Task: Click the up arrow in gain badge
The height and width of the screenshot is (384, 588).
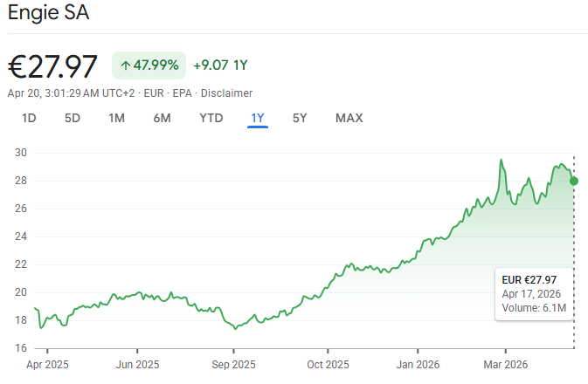Action: [x=126, y=66]
